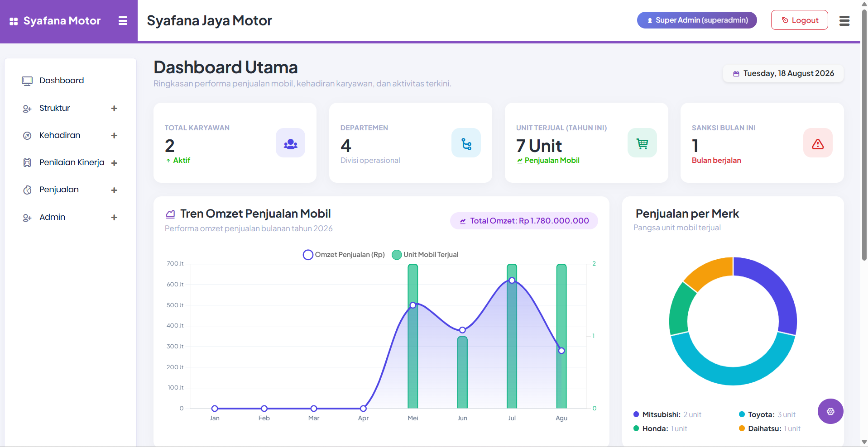
Task: Click the Mitsubishi: 2 unit legend entry
Action: 667,414
